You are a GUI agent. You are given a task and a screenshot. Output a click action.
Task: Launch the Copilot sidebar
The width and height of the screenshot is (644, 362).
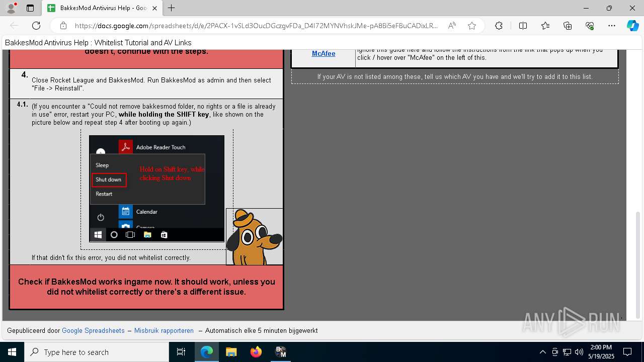[x=632, y=26]
